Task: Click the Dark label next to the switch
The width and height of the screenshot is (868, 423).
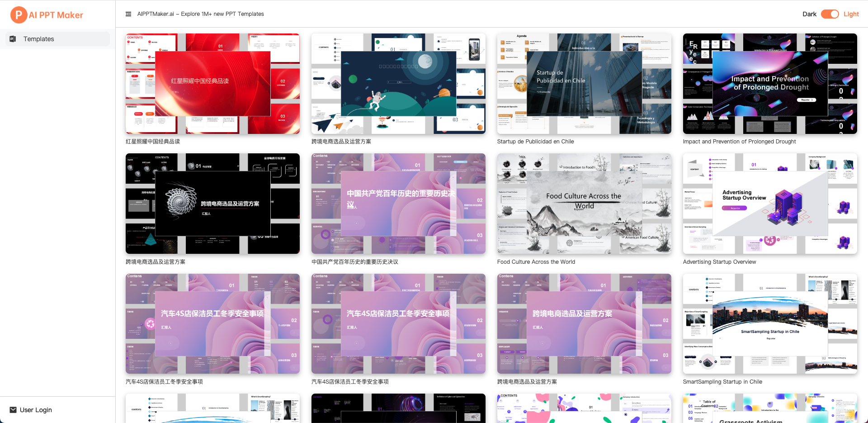Action: click(809, 14)
